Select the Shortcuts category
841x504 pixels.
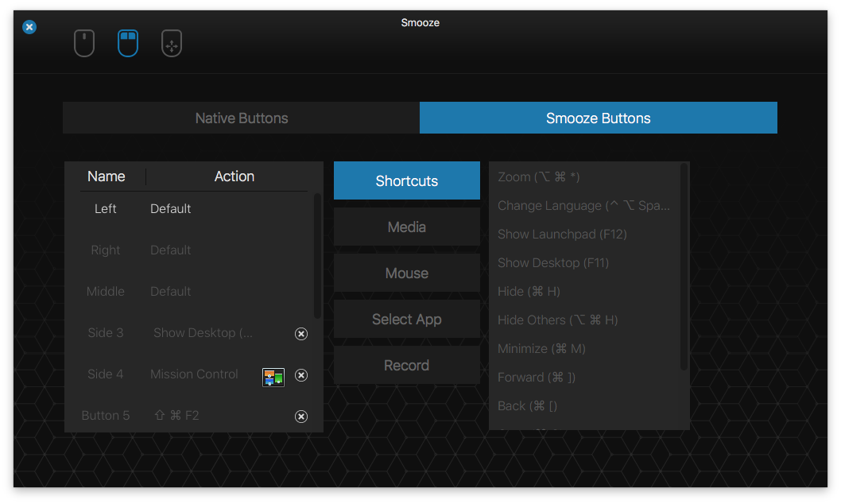tap(406, 180)
